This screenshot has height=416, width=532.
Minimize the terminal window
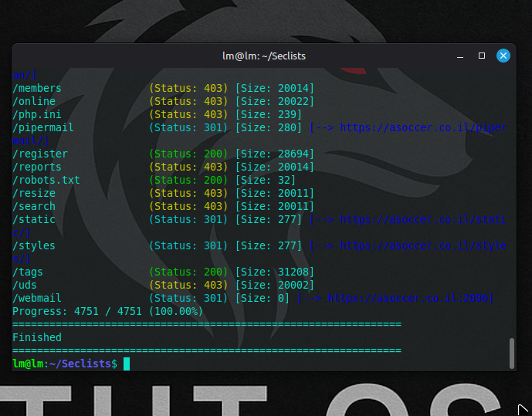click(460, 56)
